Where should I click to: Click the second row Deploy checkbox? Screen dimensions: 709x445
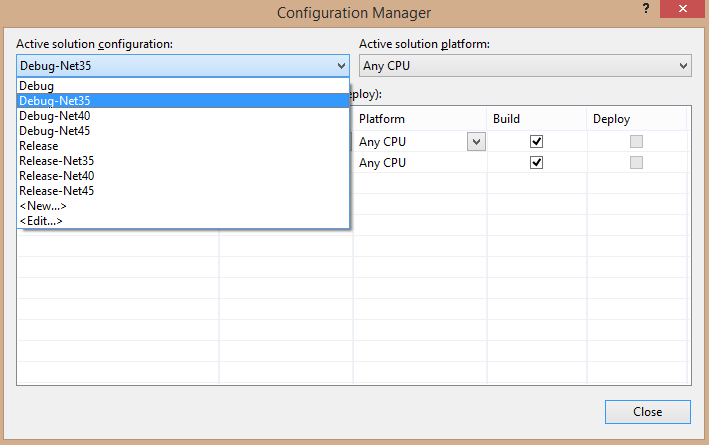(636, 163)
